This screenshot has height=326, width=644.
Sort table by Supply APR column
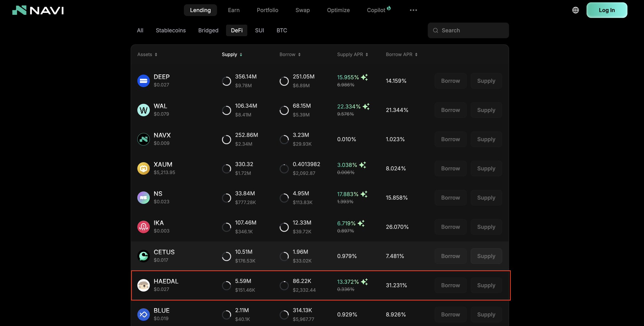pos(352,54)
